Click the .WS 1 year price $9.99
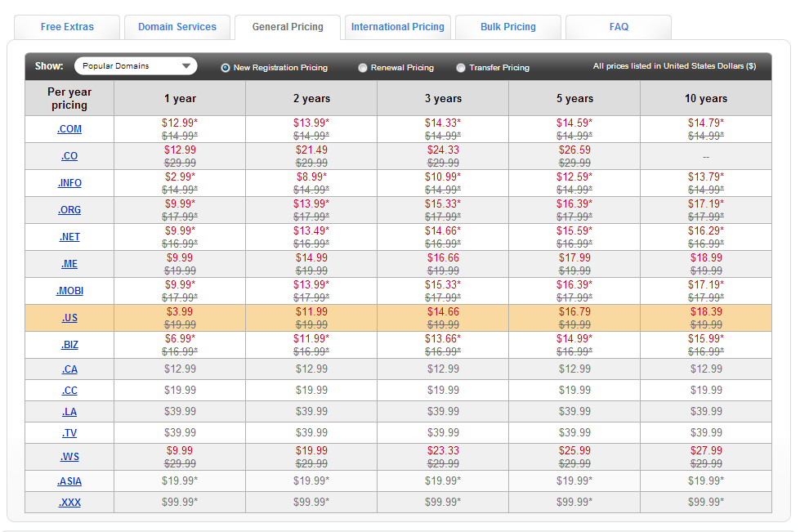The height and width of the screenshot is (532, 809). tap(180, 450)
